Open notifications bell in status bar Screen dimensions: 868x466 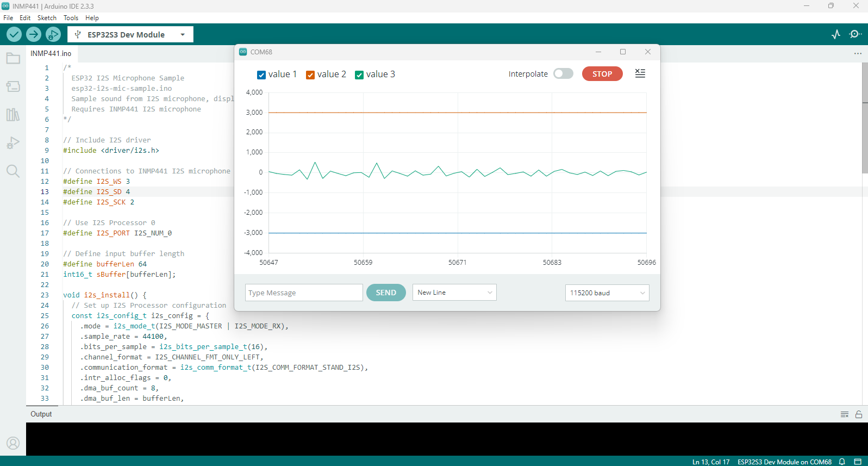(842, 462)
